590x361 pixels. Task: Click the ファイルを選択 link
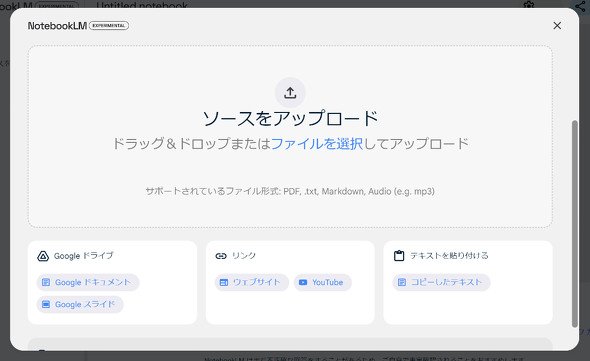(316, 143)
